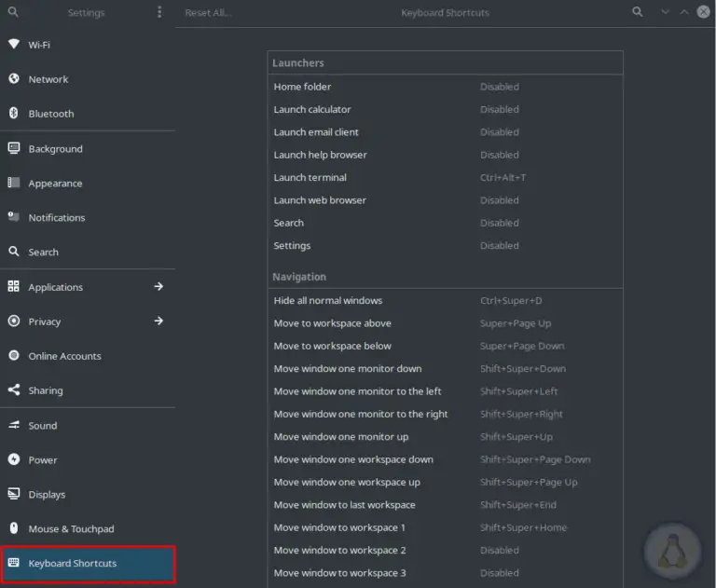Image resolution: width=716 pixels, height=588 pixels.
Task: Click Move window to workspace 1 row
Action: pyautogui.click(x=445, y=527)
